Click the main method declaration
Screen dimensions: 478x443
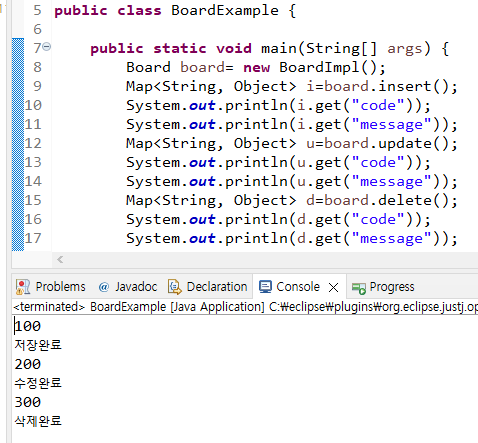pos(269,48)
